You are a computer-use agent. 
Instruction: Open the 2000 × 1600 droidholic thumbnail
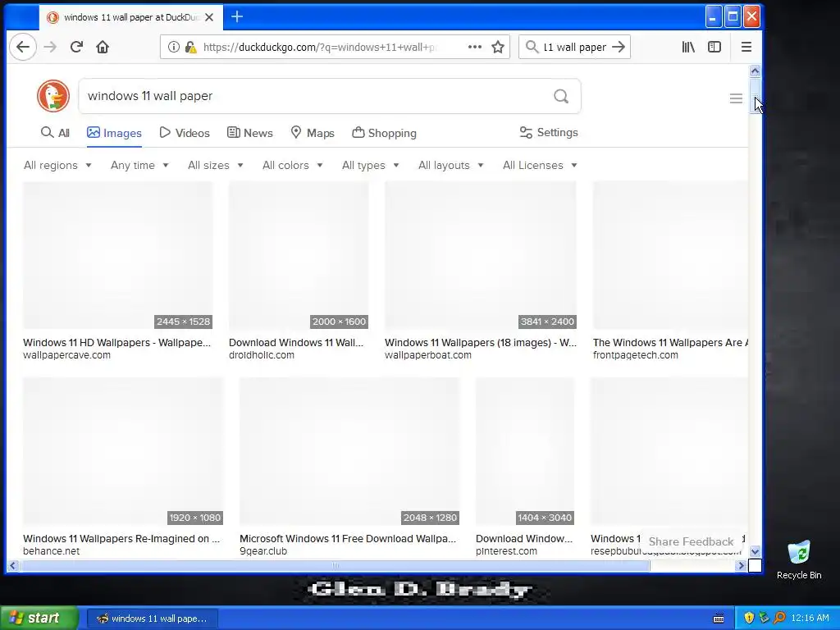tap(299, 256)
